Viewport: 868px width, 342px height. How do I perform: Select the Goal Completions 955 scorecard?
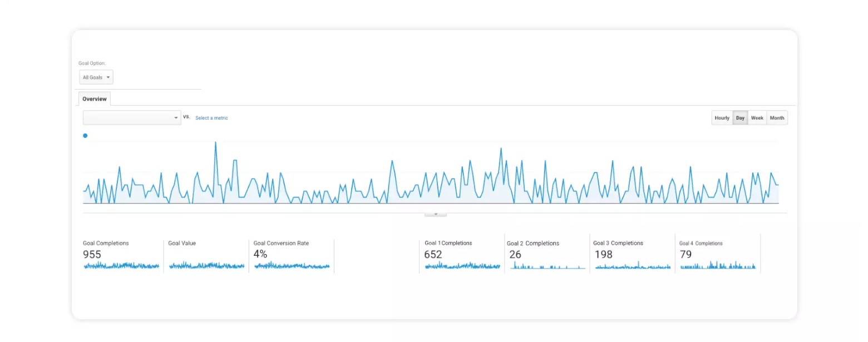(122, 256)
